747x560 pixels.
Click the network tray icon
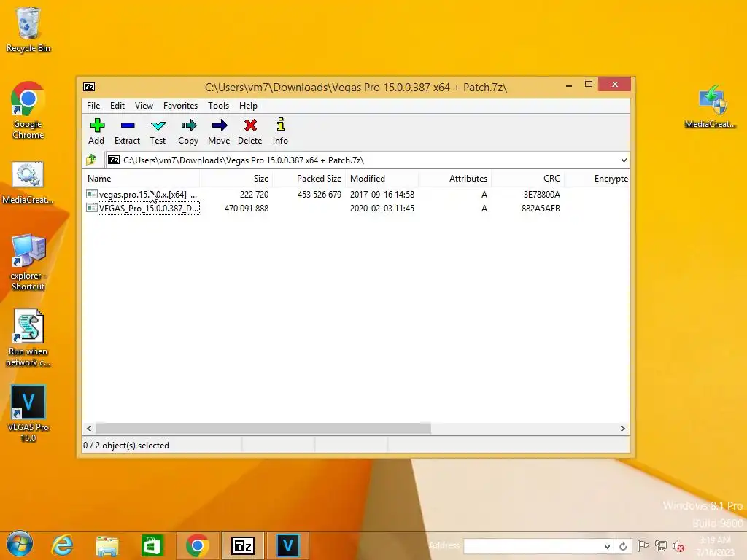pos(661,546)
